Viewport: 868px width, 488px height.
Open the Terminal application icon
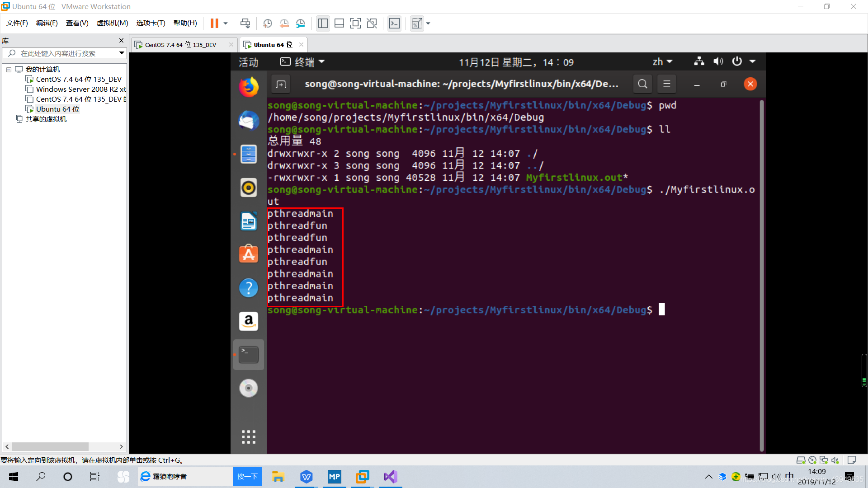coord(249,354)
